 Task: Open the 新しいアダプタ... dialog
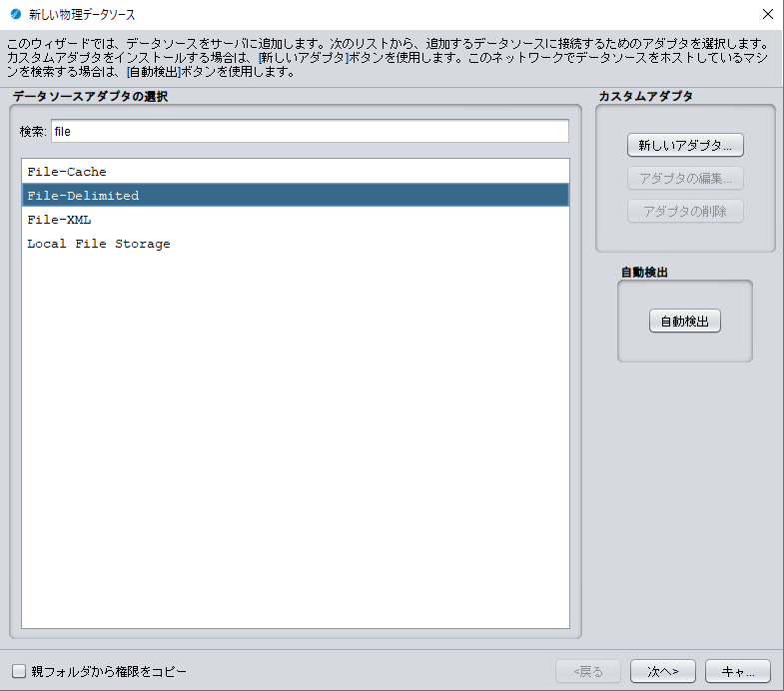(685, 145)
